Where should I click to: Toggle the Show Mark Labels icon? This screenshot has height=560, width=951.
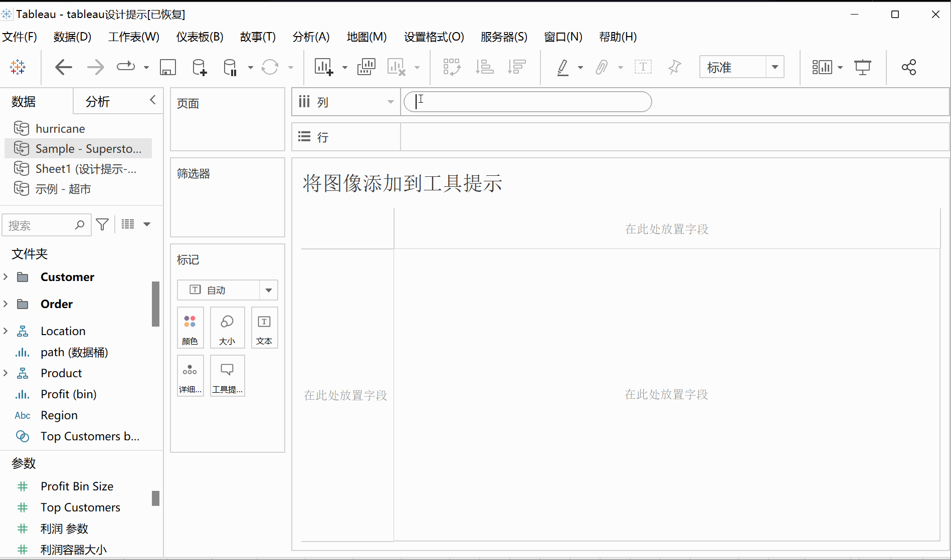(643, 67)
